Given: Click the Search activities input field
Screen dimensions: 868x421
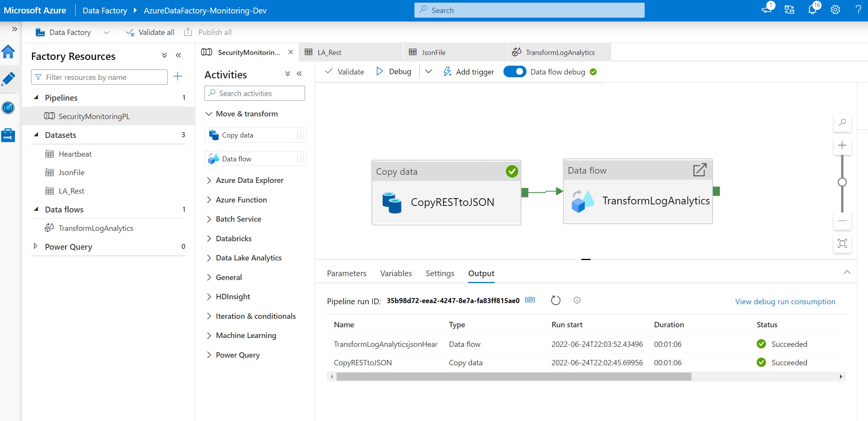Looking at the screenshot, I should (255, 93).
